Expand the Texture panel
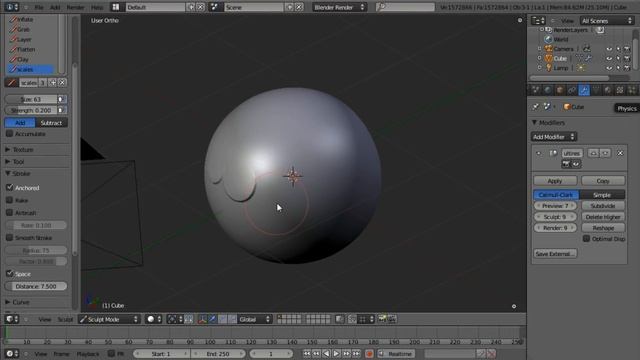 (8, 150)
